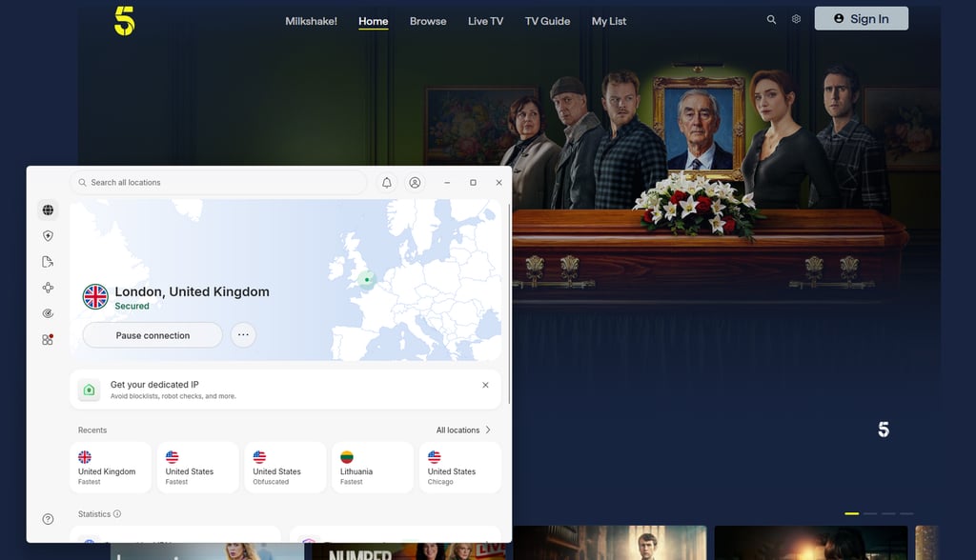The width and height of the screenshot is (976, 560).
Task: Click the Statistics info icon
Action: [117, 514]
